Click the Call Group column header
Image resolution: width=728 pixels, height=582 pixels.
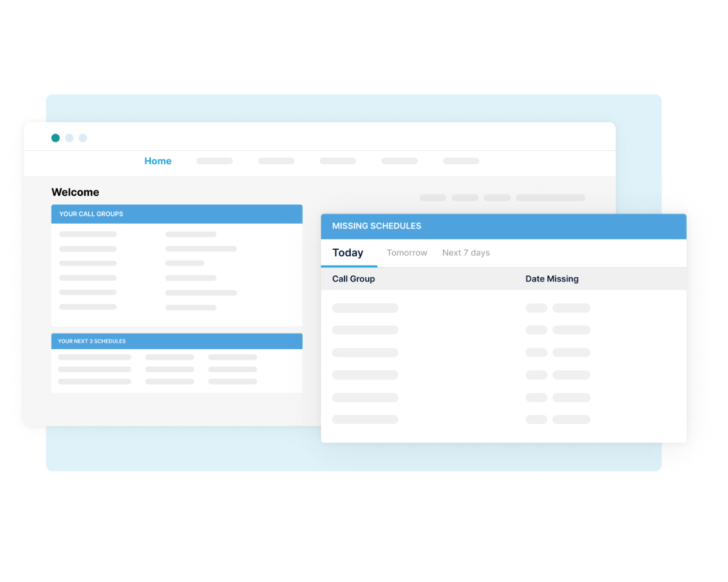[x=354, y=279]
